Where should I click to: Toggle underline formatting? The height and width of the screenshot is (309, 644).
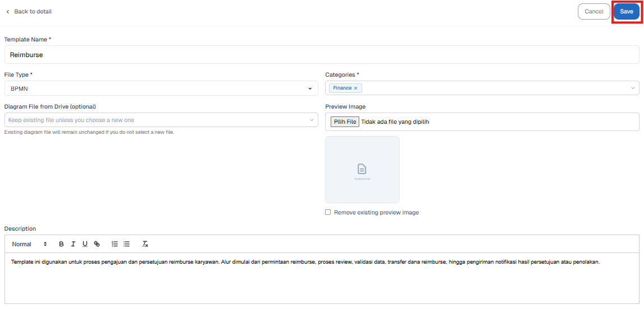85,244
